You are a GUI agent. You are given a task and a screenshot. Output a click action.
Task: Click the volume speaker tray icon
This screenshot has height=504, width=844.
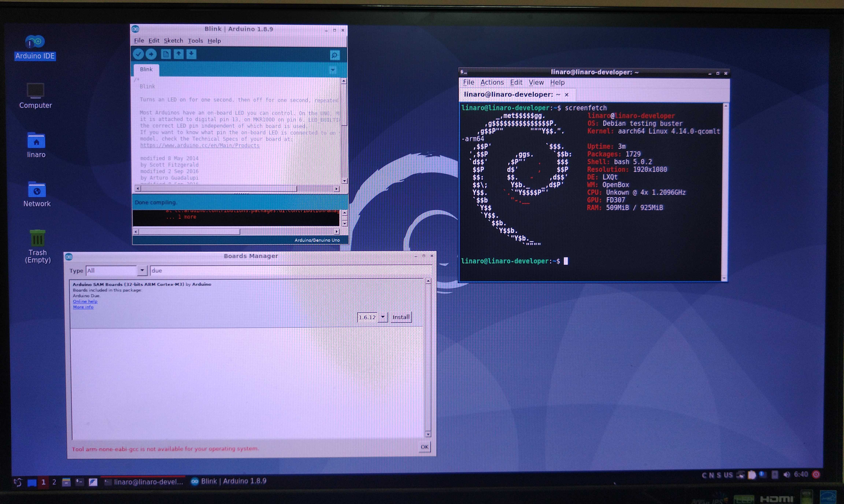(786, 475)
